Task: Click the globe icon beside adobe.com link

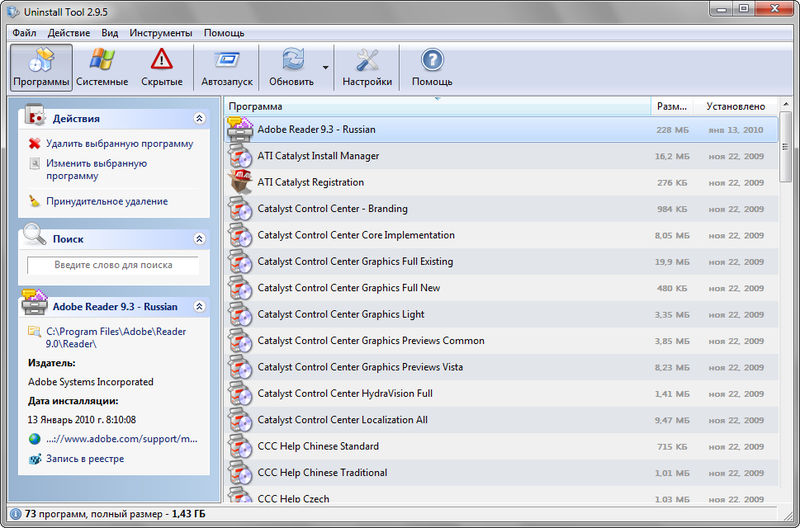Action: pos(34,439)
